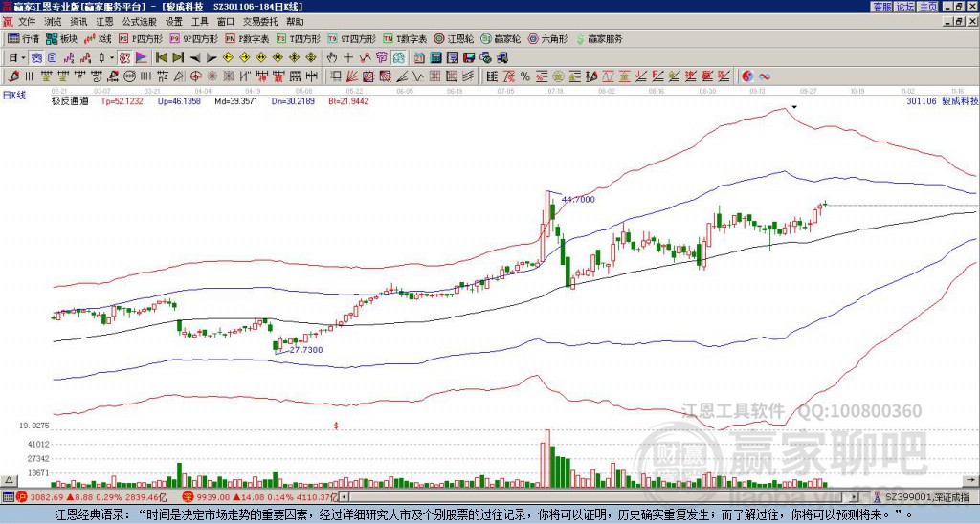Screen dimensions: 980x524
Task: Open the 帮助 menu
Action: 295,22
